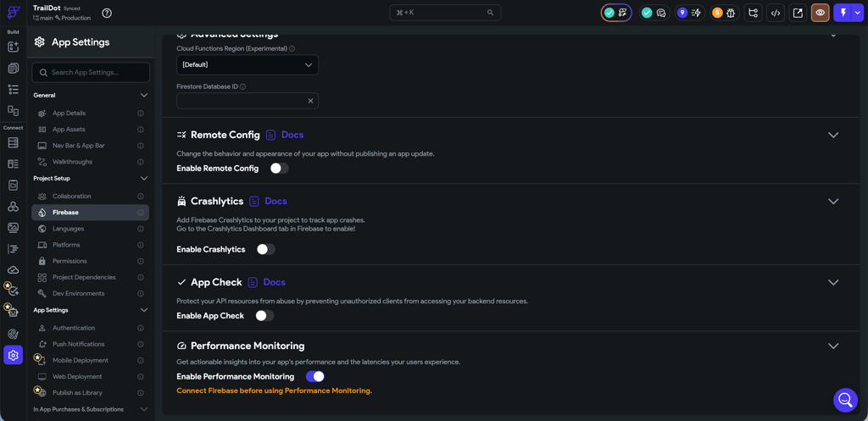The width and height of the screenshot is (868, 421).
Task: Open the code view </> icon
Action: [776, 13]
